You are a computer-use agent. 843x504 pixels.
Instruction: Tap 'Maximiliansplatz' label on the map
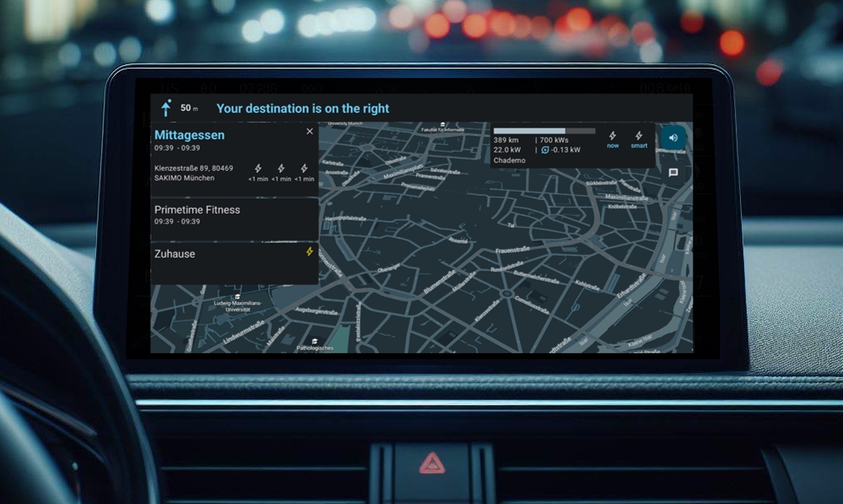pyautogui.click(x=403, y=172)
